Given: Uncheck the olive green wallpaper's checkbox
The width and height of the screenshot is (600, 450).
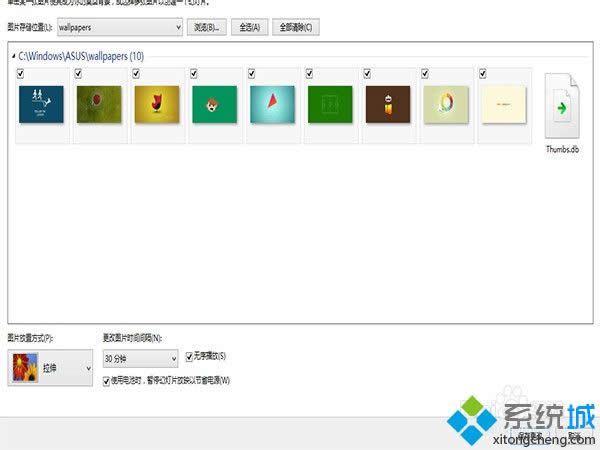Looking at the screenshot, I should tap(79, 73).
